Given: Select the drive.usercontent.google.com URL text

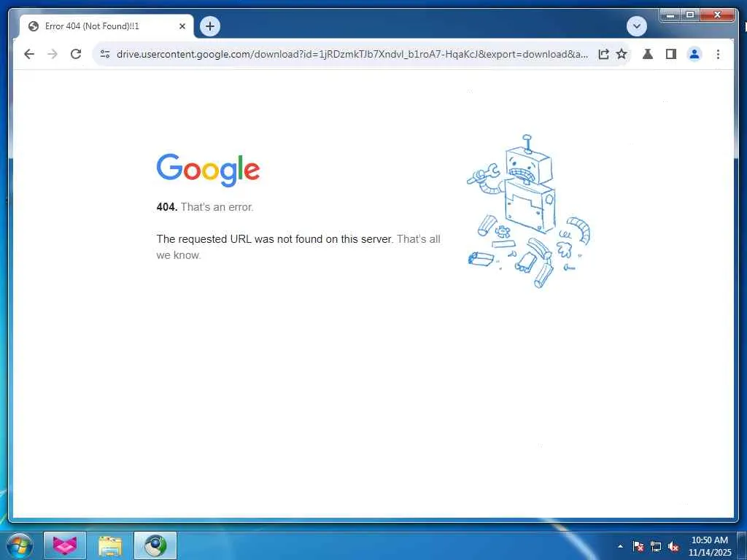Looking at the screenshot, I should point(352,54).
